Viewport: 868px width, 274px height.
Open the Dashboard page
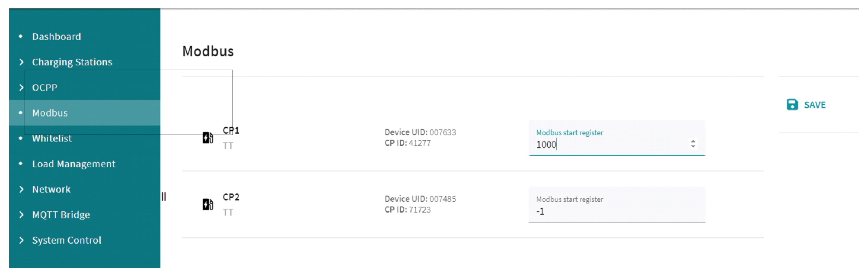click(57, 37)
